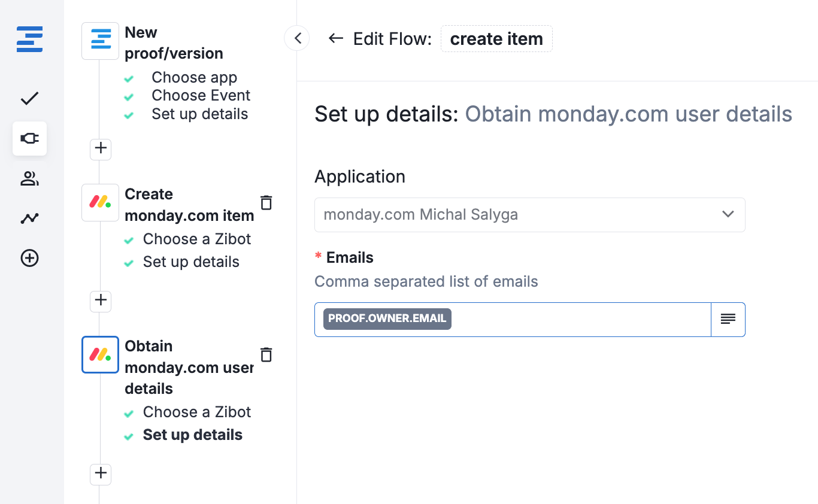Open the people sidebar icon
818x504 pixels.
coord(29,178)
